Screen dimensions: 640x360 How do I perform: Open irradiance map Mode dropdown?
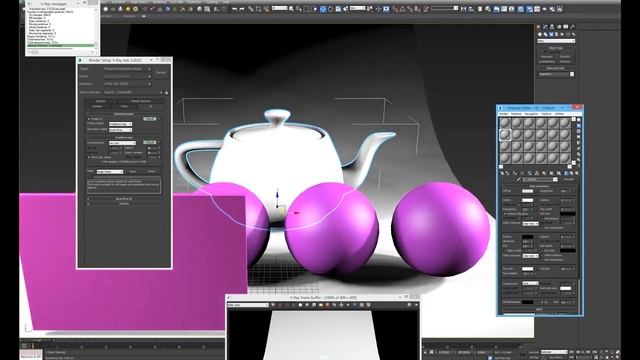pyautogui.click(x=109, y=171)
